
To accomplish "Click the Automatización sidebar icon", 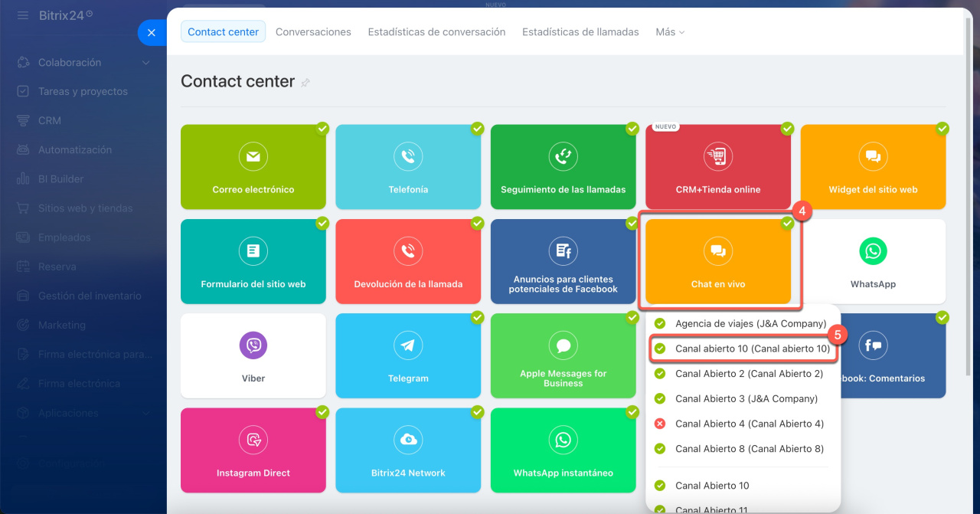I will click(x=23, y=149).
